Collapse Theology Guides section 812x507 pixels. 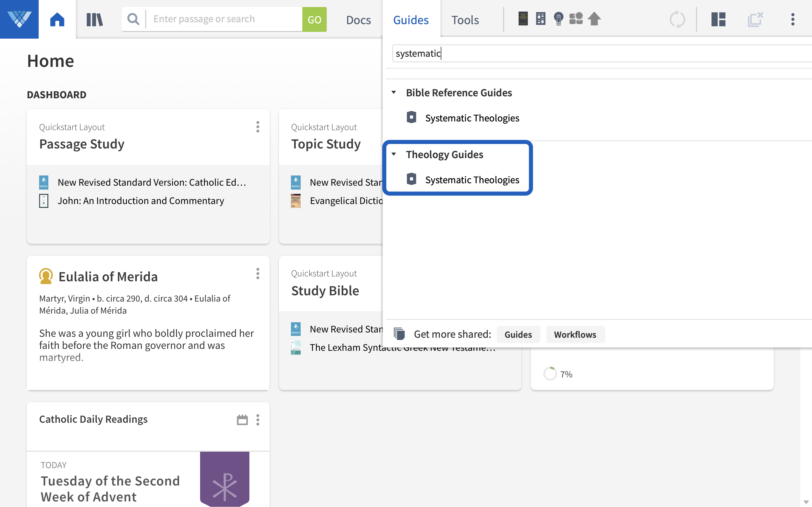tap(394, 154)
